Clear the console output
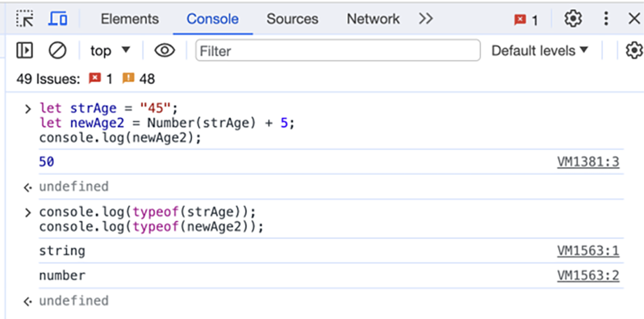 coord(57,50)
